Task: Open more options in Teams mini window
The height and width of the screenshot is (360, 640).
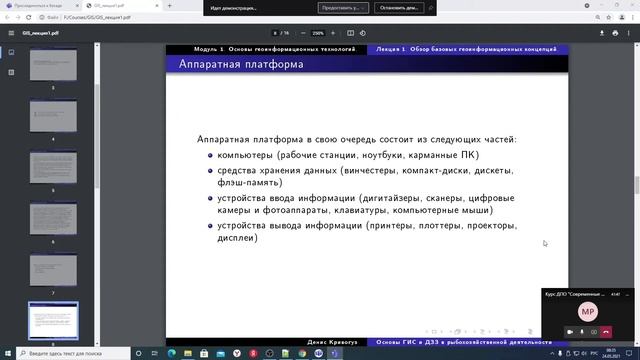Action: (627, 294)
